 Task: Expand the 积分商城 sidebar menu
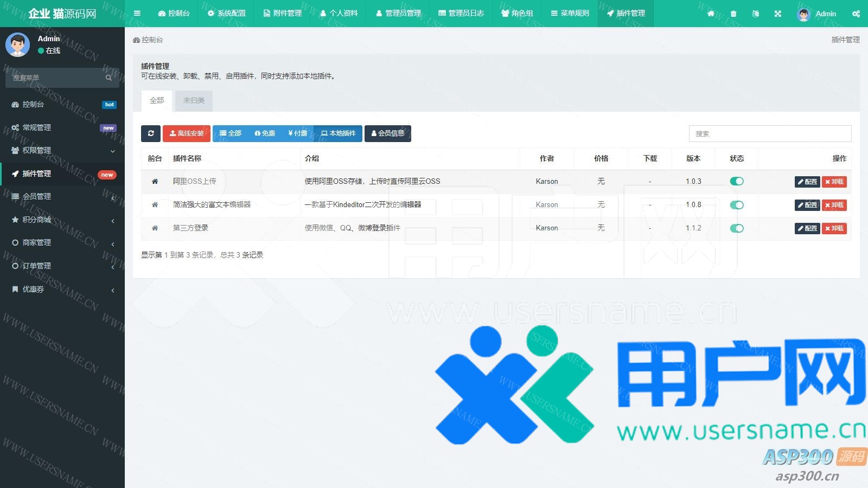62,220
